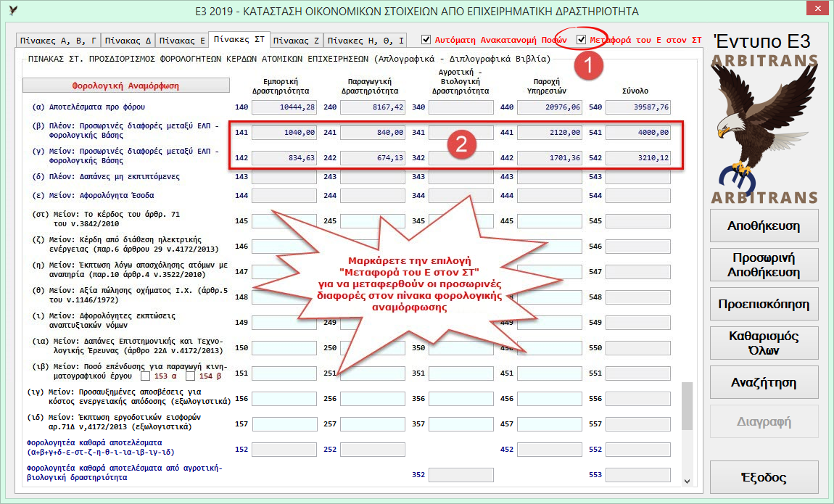This screenshot has height=504, width=834.
Task: Click field 442 value 1701,36
Action: tap(550, 158)
